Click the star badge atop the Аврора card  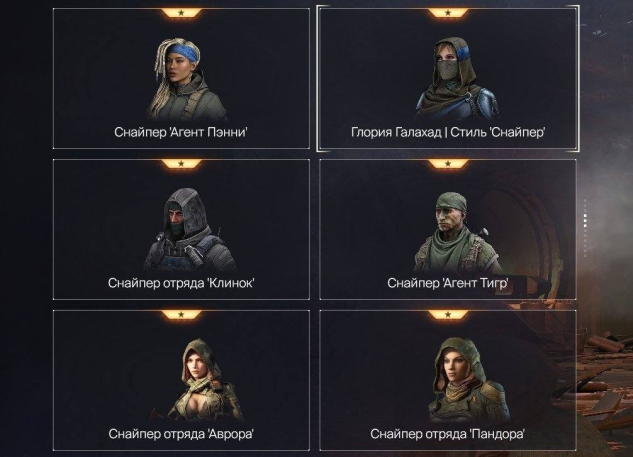(181, 314)
